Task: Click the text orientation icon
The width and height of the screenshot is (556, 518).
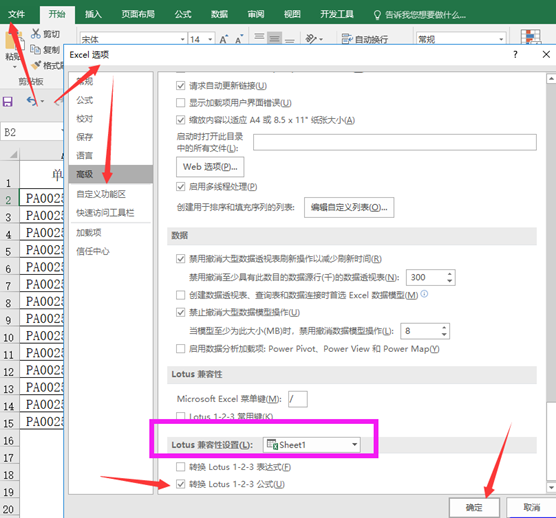Action: (311, 39)
